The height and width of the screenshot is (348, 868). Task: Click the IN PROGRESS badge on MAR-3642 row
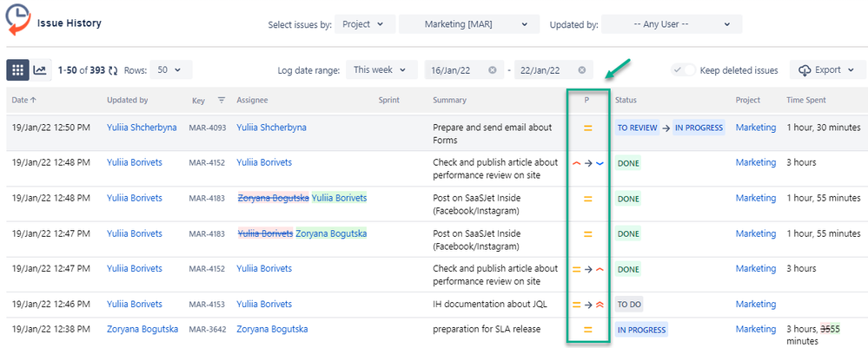[x=641, y=330]
